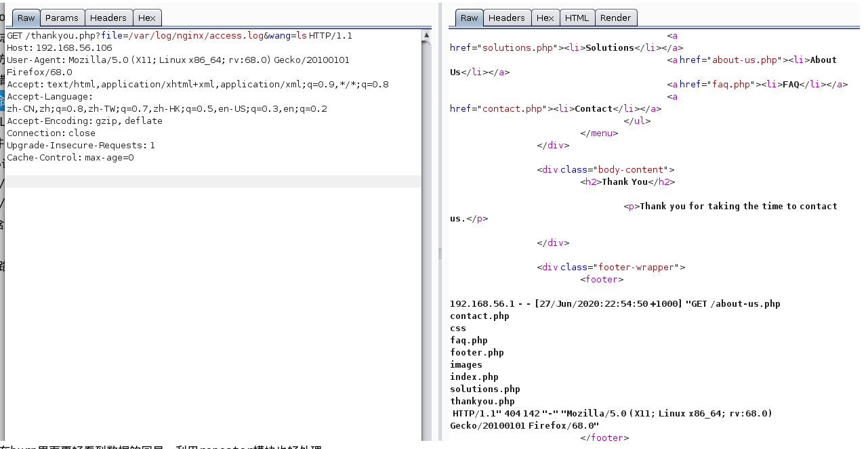
Task: Click the zh-CN language values line
Action: [167, 109]
